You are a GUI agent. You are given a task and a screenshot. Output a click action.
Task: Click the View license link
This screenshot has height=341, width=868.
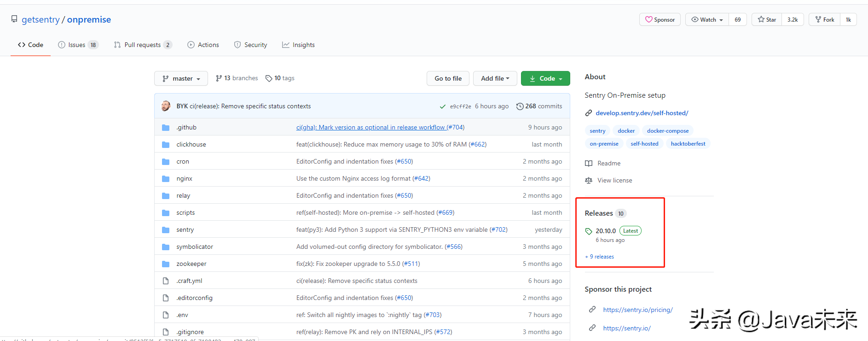pyautogui.click(x=615, y=181)
